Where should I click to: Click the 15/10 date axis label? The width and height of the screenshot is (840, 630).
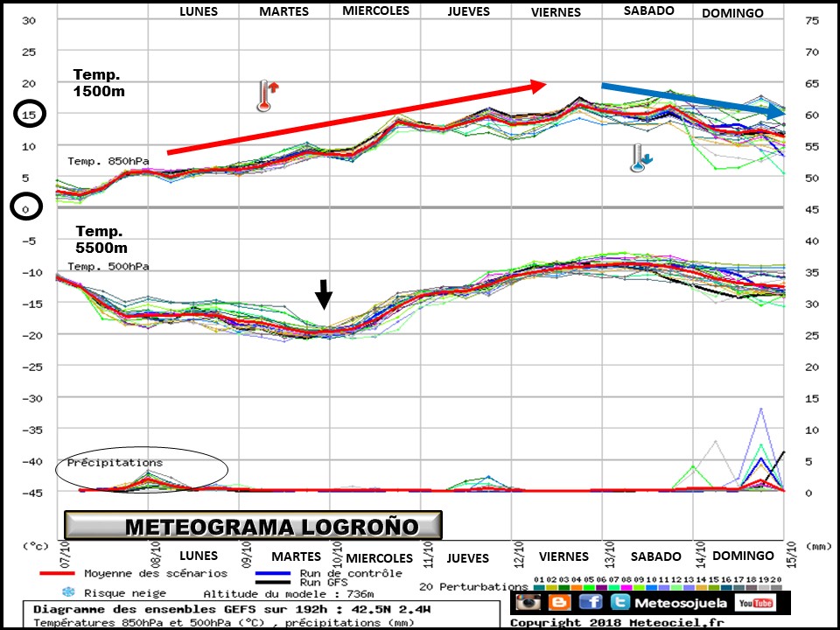793,554
